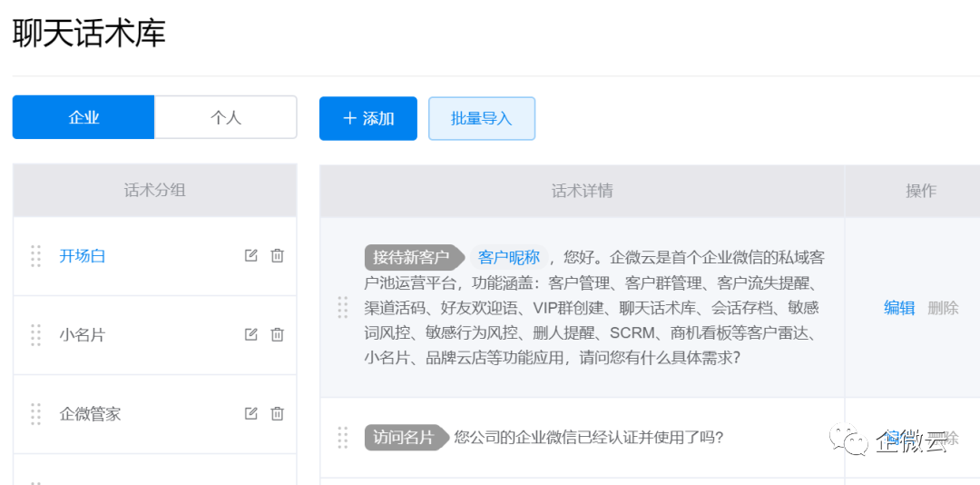Click 删除 for the 接待新客户 script
Image resolution: width=980 pixels, height=485 pixels.
(x=943, y=307)
